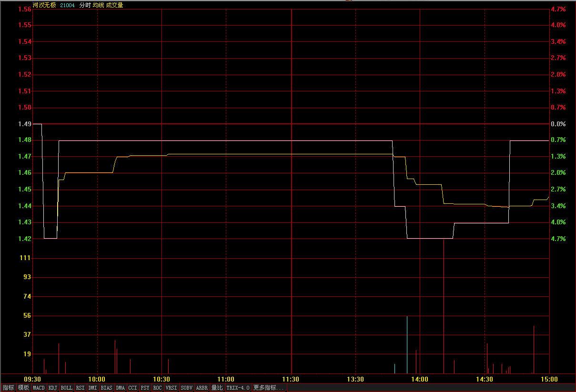Click the 指标 button in bottom bar
Image resolution: width=576 pixels, height=392 pixels.
[9, 388]
